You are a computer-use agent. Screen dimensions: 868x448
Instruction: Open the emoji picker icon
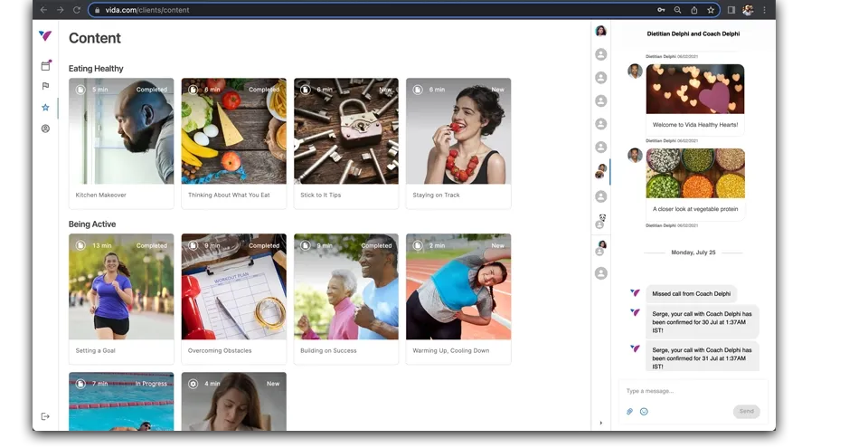point(644,412)
